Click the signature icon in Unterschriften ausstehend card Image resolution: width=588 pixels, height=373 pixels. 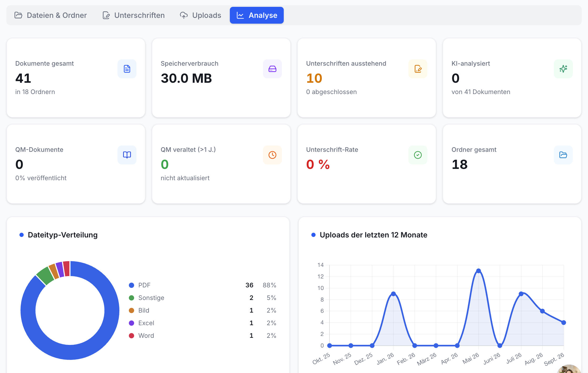click(418, 69)
